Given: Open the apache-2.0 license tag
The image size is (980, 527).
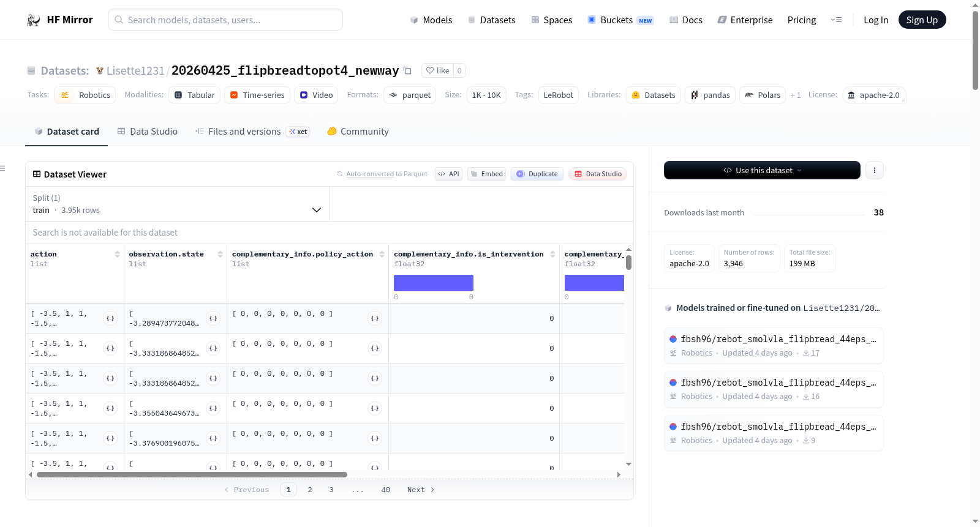Looking at the screenshot, I should pos(874,95).
